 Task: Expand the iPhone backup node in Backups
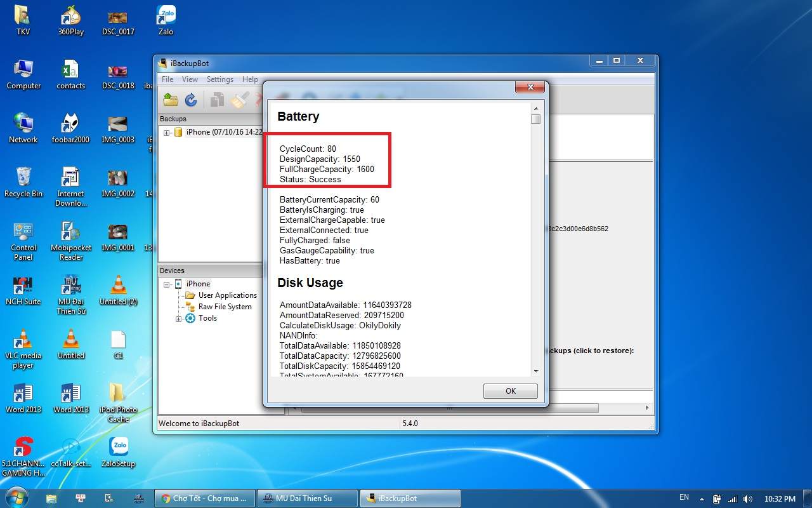[167, 132]
